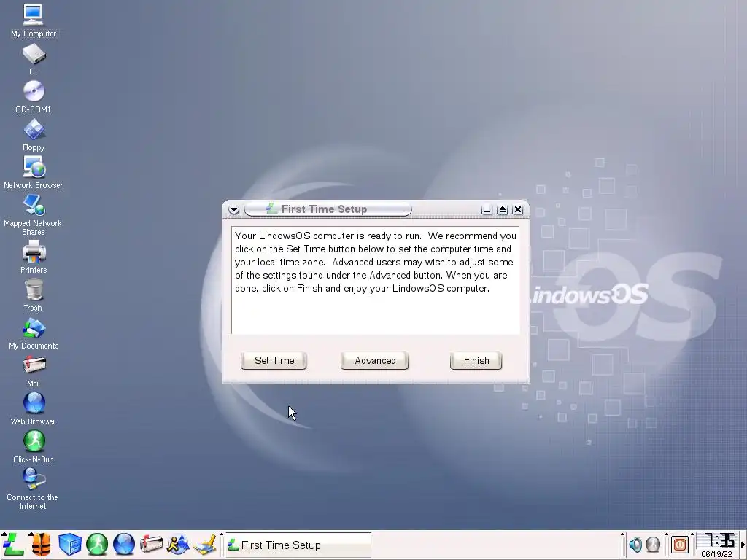The height and width of the screenshot is (560, 747).
Task: Close the First Time Setup dialog
Action: coord(518,209)
